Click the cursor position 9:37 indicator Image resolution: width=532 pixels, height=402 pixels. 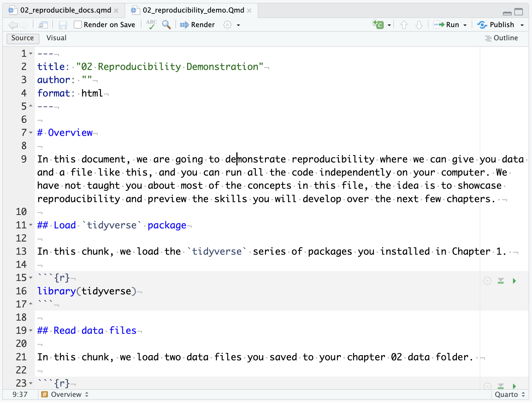(x=20, y=394)
